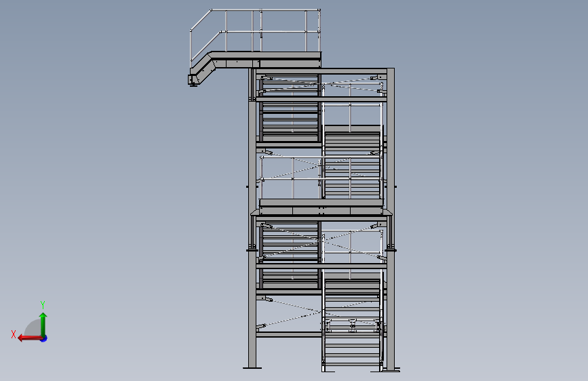Select the tall right-hand column of the stair tower
Screen dimensions: 588x381
pos(391,220)
